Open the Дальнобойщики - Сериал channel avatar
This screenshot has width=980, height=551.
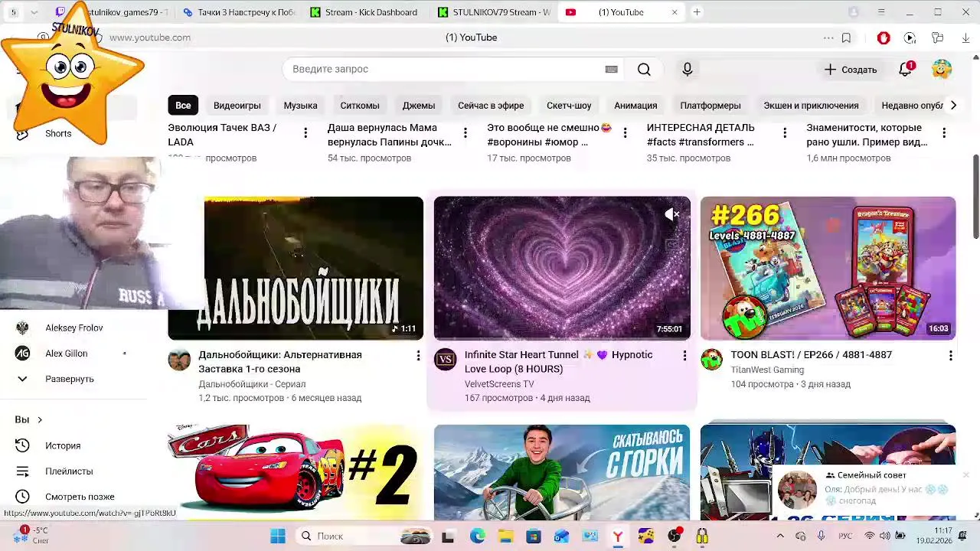179,360
